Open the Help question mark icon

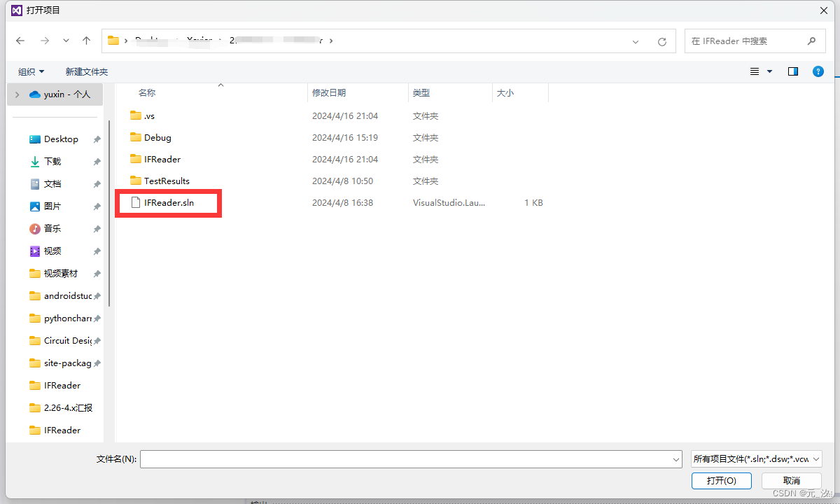click(x=818, y=71)
